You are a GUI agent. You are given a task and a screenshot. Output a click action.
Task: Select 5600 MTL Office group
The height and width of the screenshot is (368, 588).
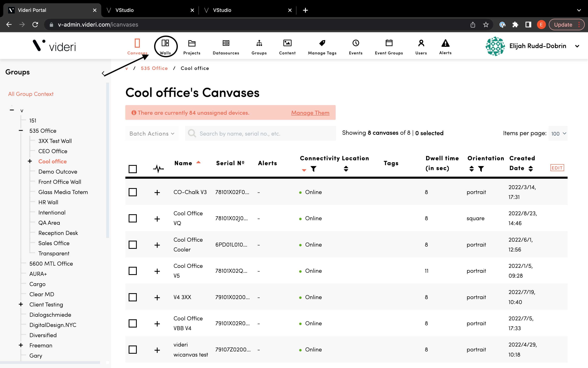click(51, 264)
